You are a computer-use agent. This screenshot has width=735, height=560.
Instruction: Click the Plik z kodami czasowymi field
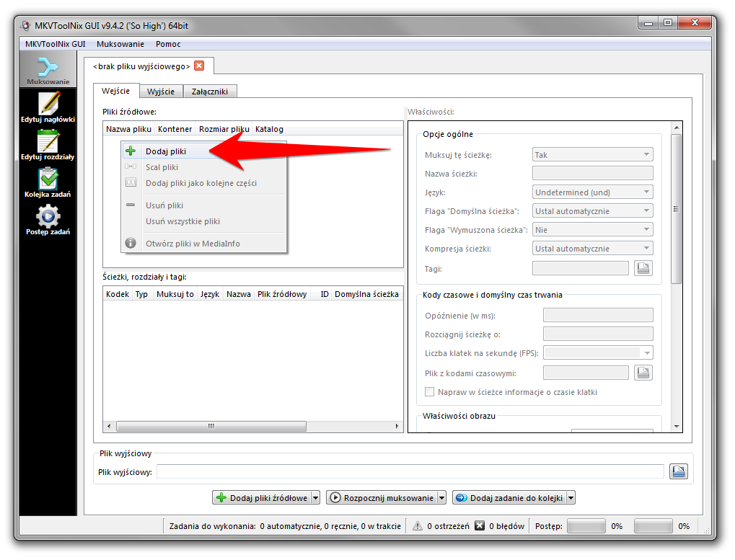[x=586, y=373]
